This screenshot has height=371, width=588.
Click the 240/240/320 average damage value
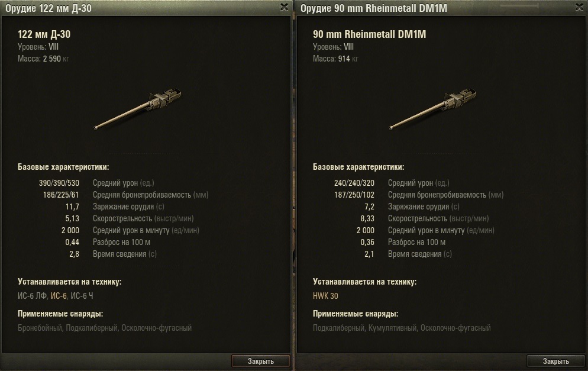(x=354, y=183)
